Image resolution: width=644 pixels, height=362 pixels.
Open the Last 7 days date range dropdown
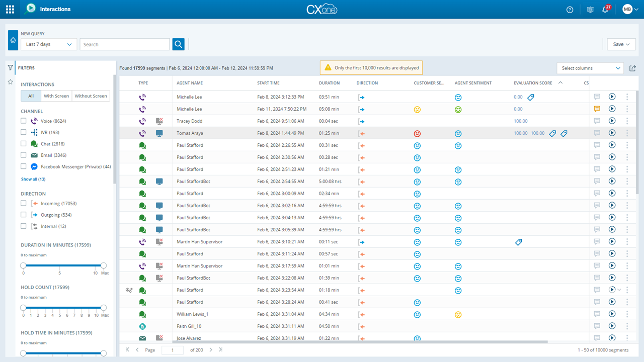point(48,44)
